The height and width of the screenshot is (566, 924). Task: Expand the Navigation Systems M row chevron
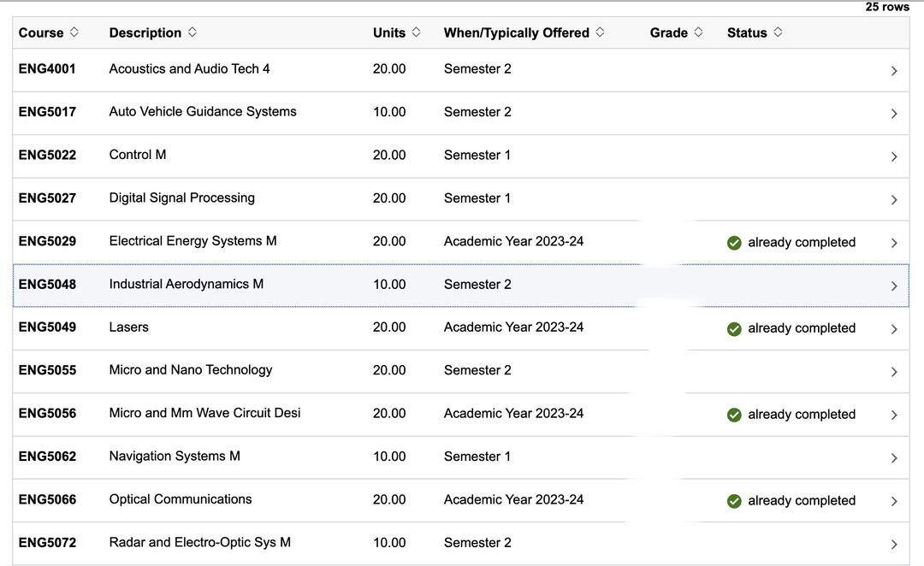[894, 457]
